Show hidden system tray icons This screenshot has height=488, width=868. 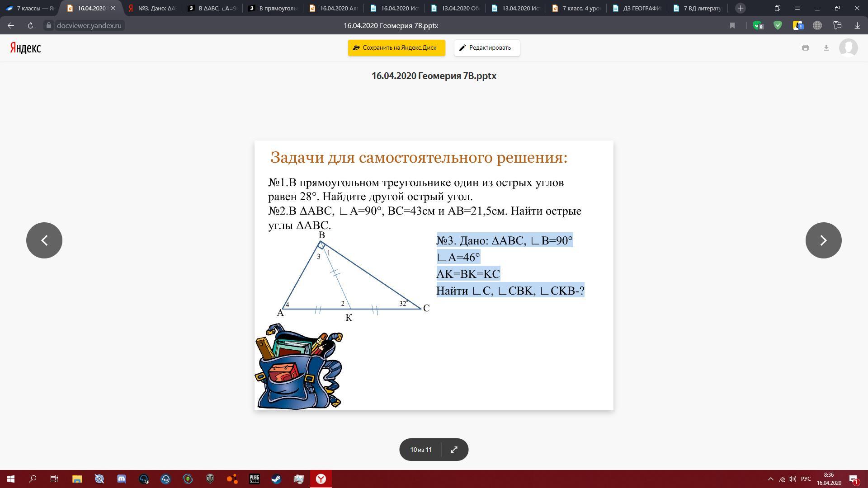tap(771, 479)
